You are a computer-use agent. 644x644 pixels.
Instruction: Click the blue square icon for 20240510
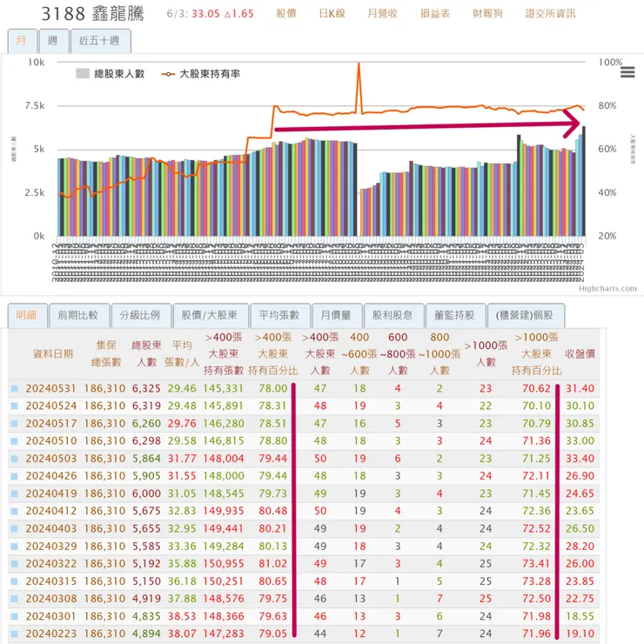[x=15, y=441]
